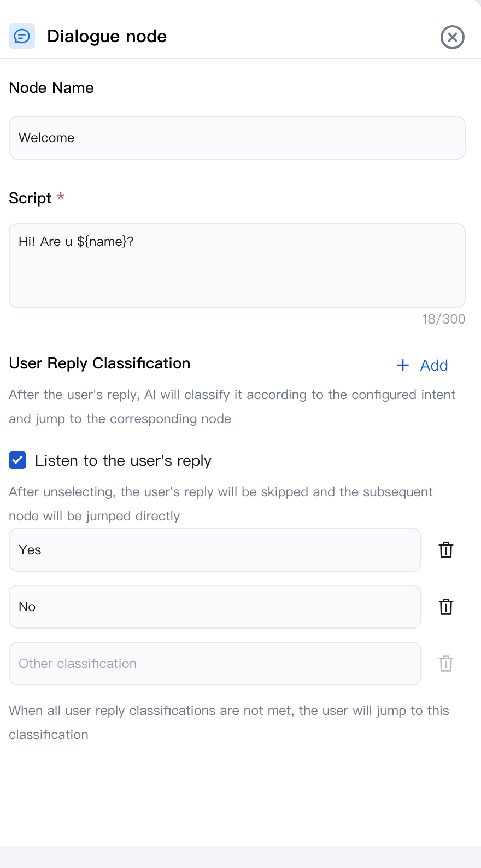Click the red required asterisk by Script
Viewport: 481px width, 868px height.
pyautogui.click(x=61, y=196)
